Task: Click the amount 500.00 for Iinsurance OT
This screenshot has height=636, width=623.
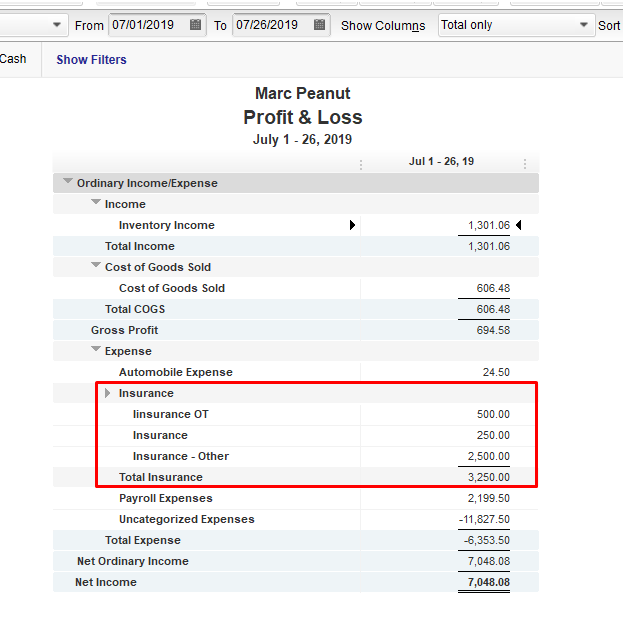Action: tap(493, 414)
